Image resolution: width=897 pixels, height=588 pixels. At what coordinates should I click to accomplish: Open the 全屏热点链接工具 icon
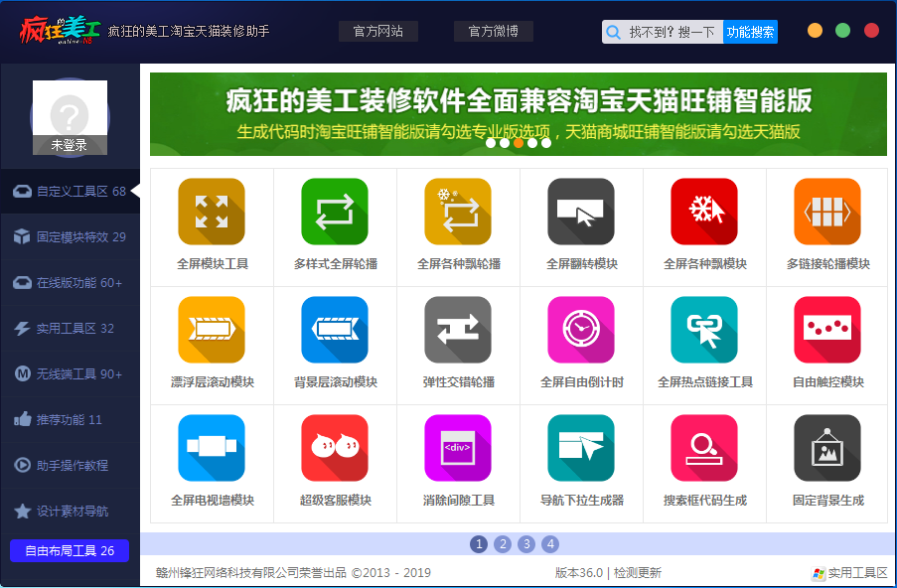tap(704, 330)
